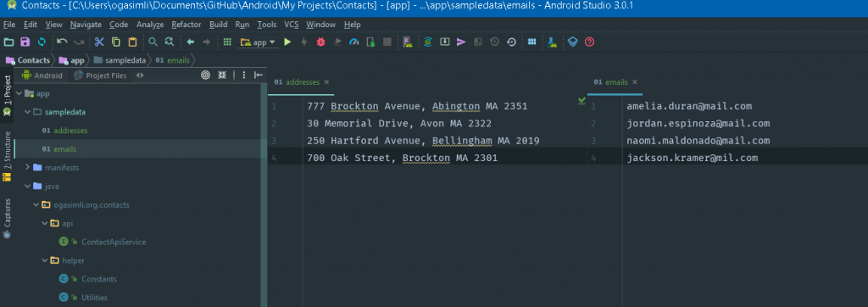Toggle the 1: Project tool window

coord(7,94)
